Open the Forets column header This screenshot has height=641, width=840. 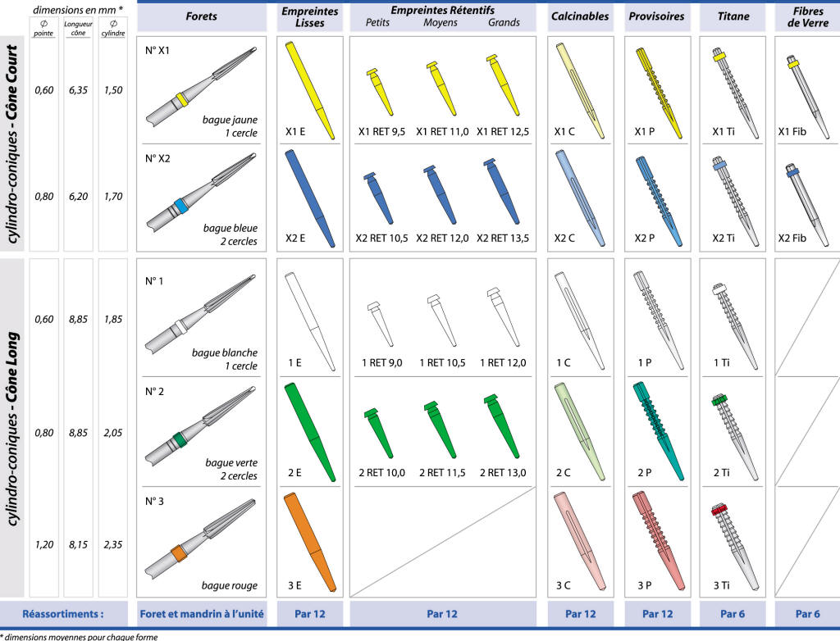202,16
